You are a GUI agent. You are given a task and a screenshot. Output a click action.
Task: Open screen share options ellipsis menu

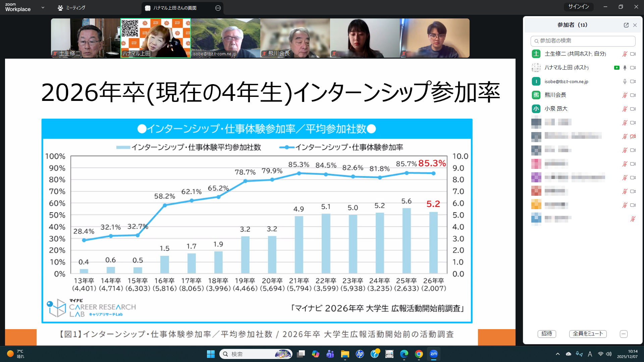click(x=218, y=8)
